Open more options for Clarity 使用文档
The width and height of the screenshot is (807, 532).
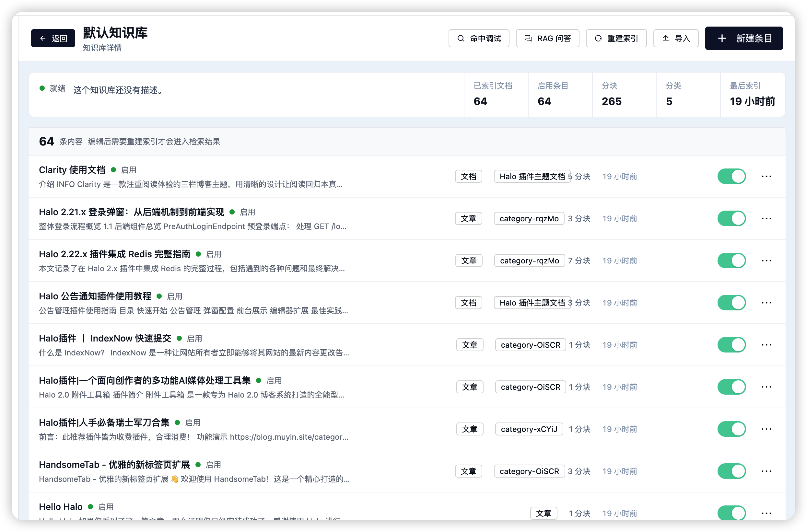coord(766,177)
